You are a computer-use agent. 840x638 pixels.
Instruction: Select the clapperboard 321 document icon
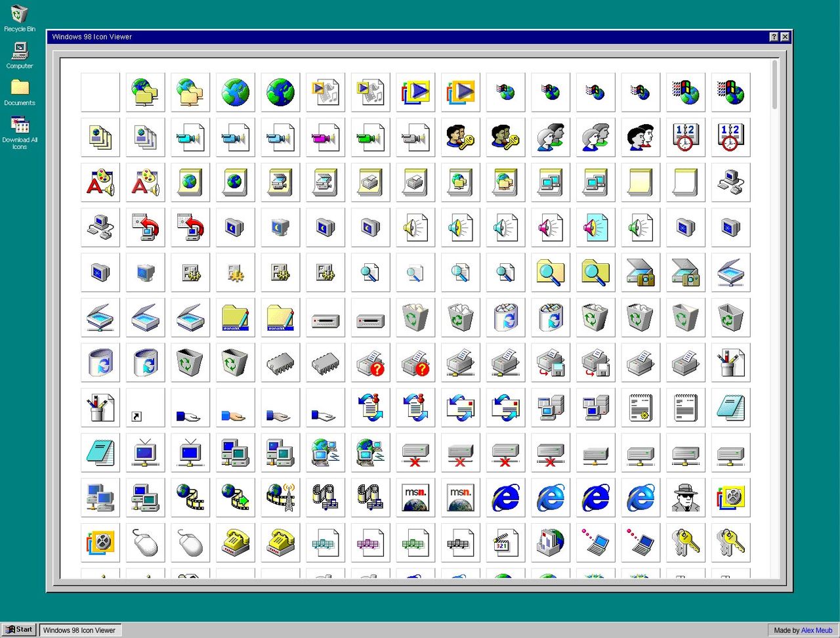coord(505,543)
